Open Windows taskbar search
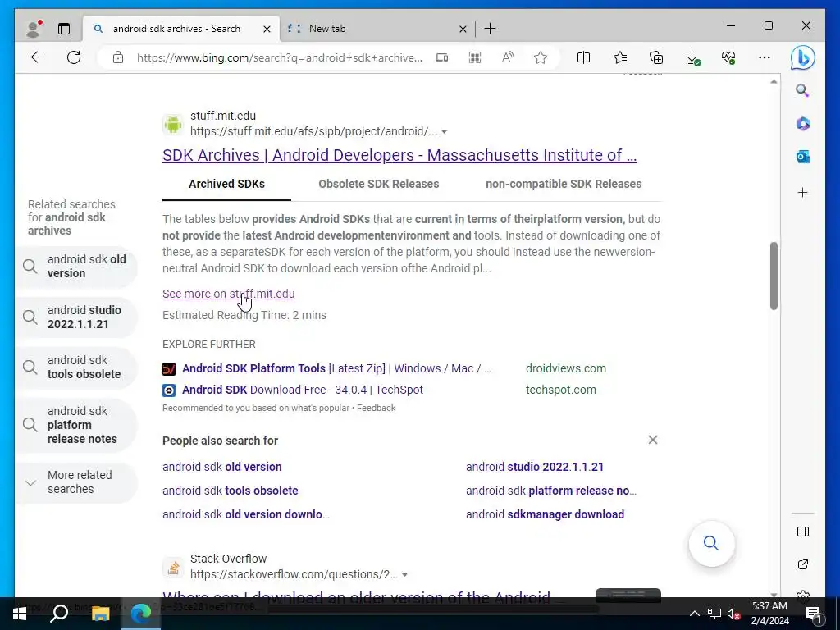The image size is (840, 630). [58, 614]
